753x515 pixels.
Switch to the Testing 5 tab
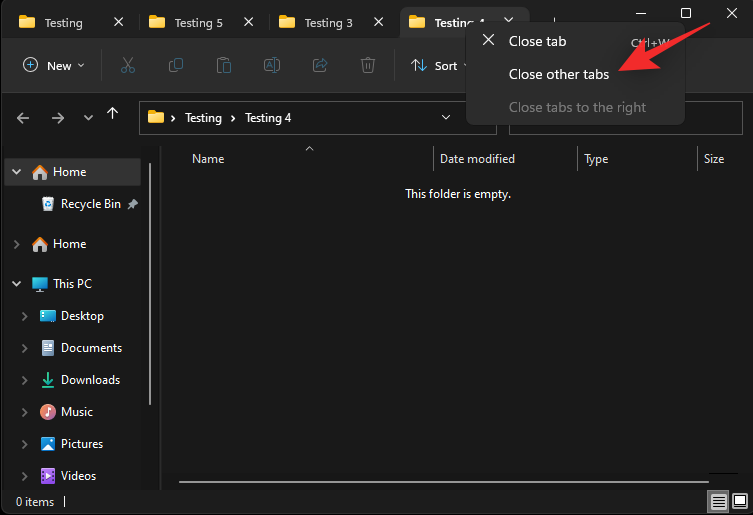pos(198,23)
